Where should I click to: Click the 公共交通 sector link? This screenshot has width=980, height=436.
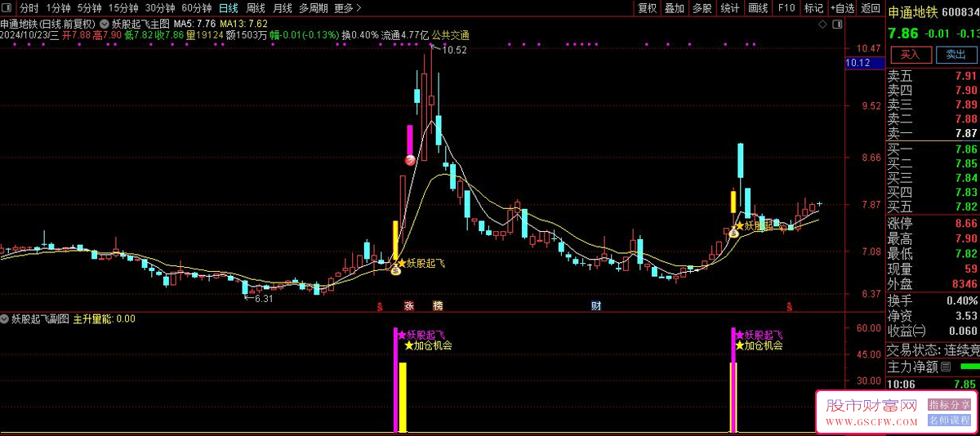pos(451,35)
